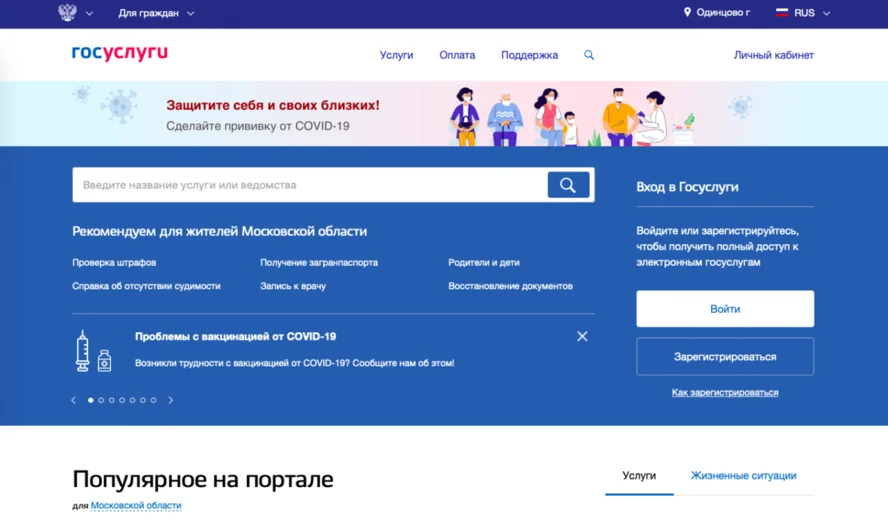Select the fourth carousel dot indicator
This screenshot has width=888, height=521.
122,400
